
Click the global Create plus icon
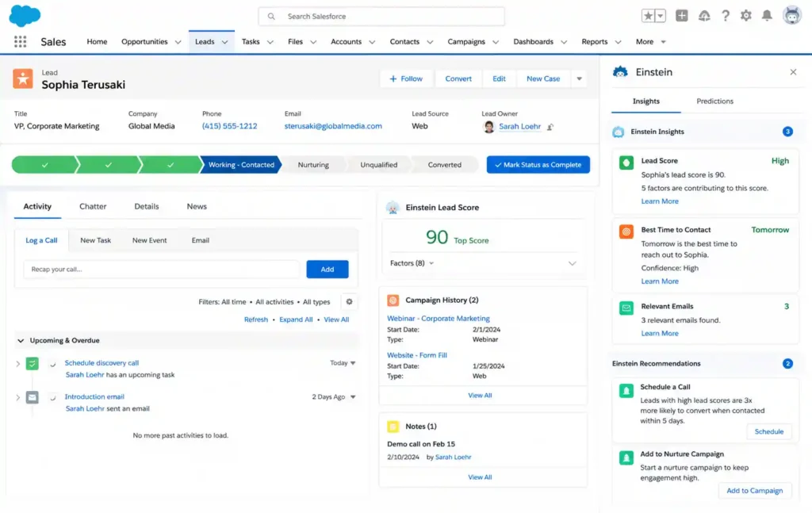tap(681, 16)
